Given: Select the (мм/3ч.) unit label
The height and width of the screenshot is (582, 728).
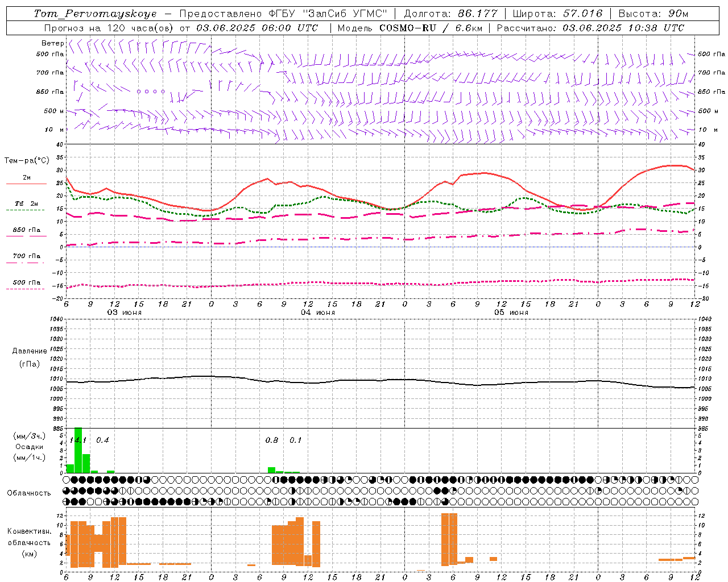Looking at the screenshot, I should tap(29, 436).
